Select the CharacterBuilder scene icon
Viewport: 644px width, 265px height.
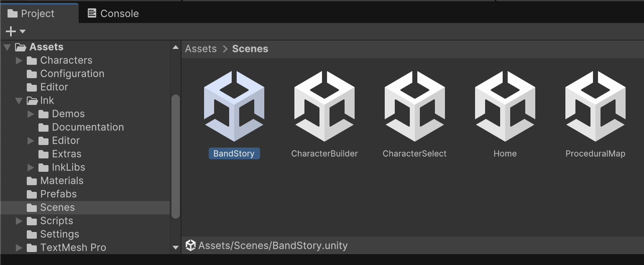[x=324, y=106]
